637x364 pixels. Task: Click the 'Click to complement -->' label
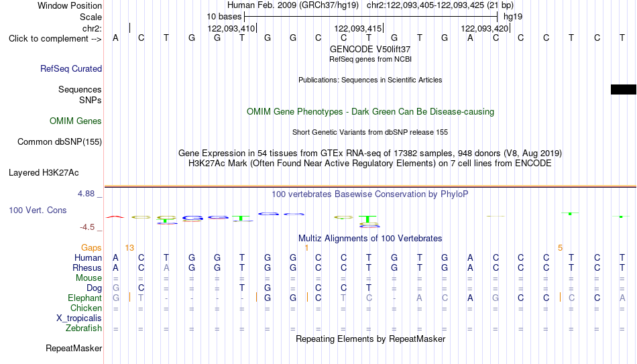(55, 39)
